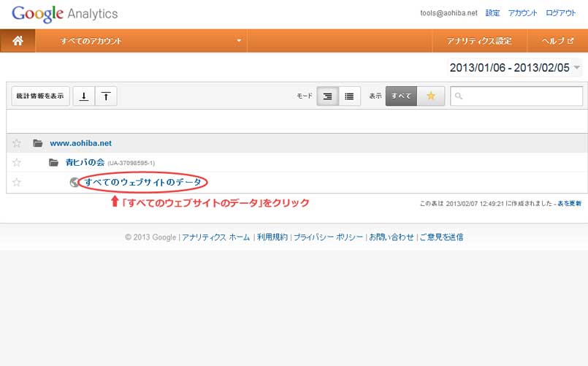This screenshot has height=366, width=588.
Task: Star the 青ヒバの会 property
Action: point(17,162)
